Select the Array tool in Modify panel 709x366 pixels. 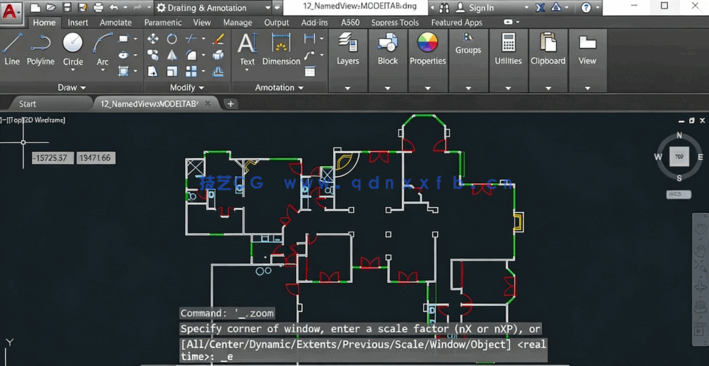pos(191,71)
